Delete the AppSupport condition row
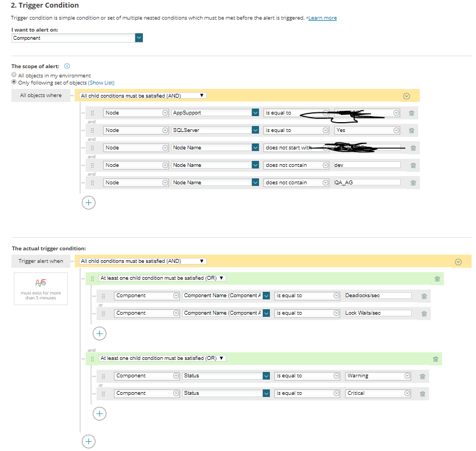This screenshot has height=451, width=476. (411, 113)
